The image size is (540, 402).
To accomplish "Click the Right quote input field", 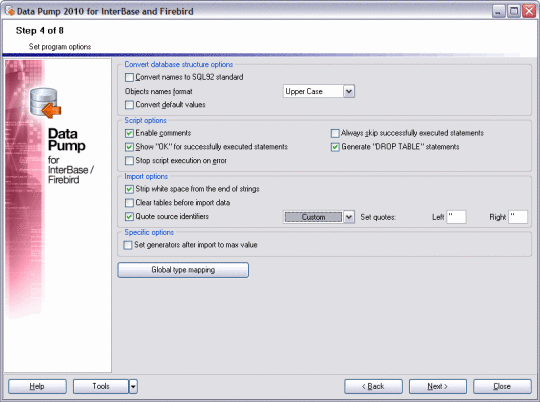I will (518, 217).
